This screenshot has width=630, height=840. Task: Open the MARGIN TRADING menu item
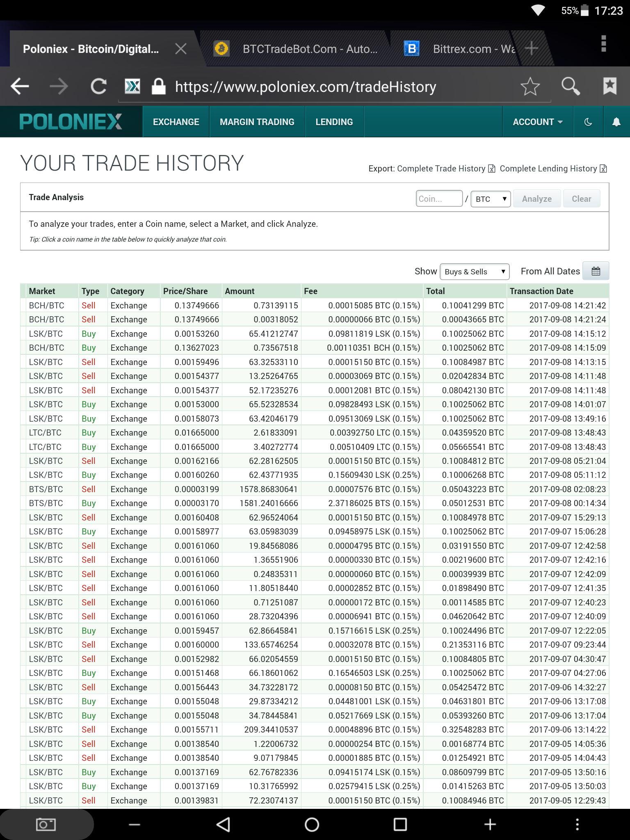click(257, 122)
